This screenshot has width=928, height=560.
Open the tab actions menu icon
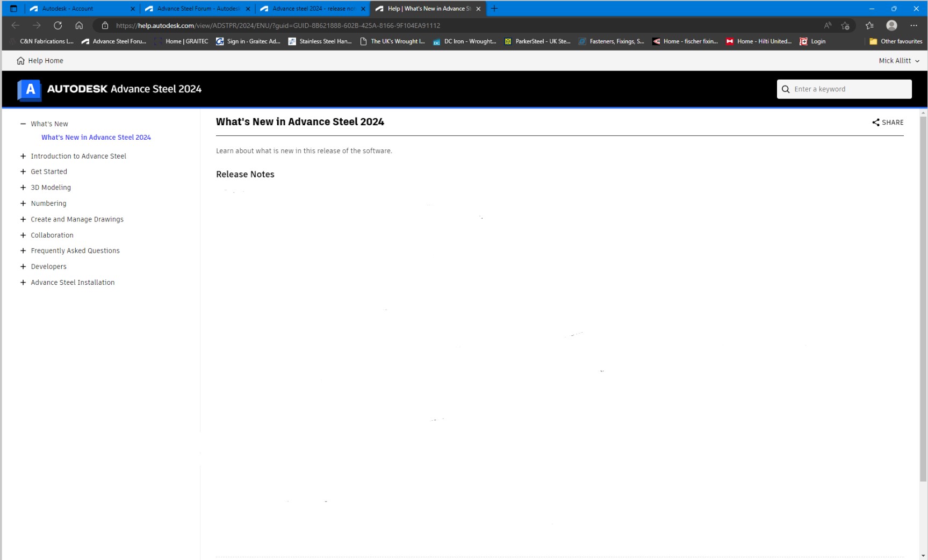pyautogui.click(x=13, y=9)
